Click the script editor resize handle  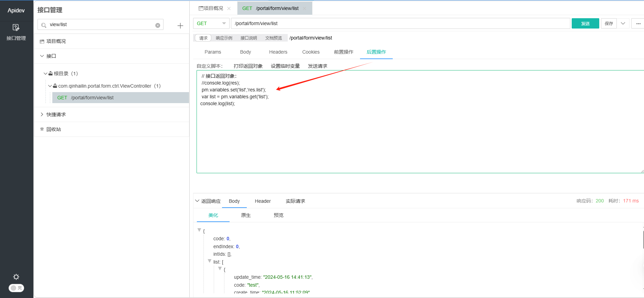click(x=642, y=171)
